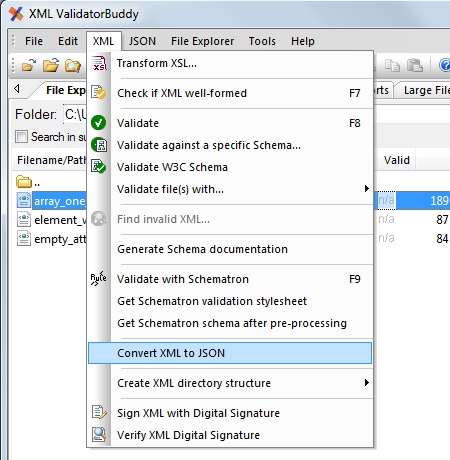Screen dimensions: 450x460
Task: Choose 'Check if XML well-formed'
Action: [x=230, y=93]
